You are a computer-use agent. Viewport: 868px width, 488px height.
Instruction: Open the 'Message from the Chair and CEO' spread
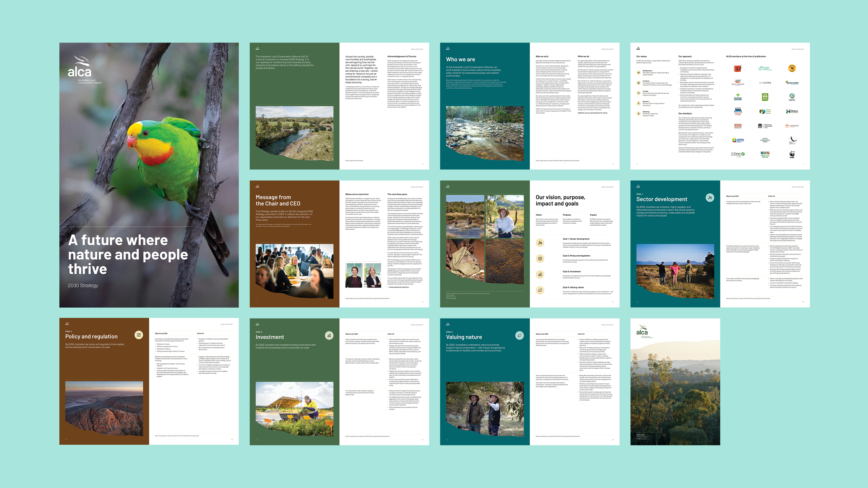coord(339,244)
